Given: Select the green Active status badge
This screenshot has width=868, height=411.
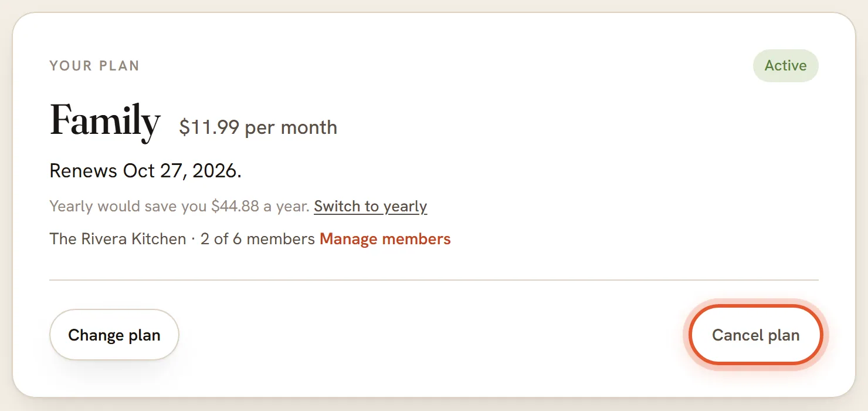Looking at the screenshot, I should [x=786, y=66].
